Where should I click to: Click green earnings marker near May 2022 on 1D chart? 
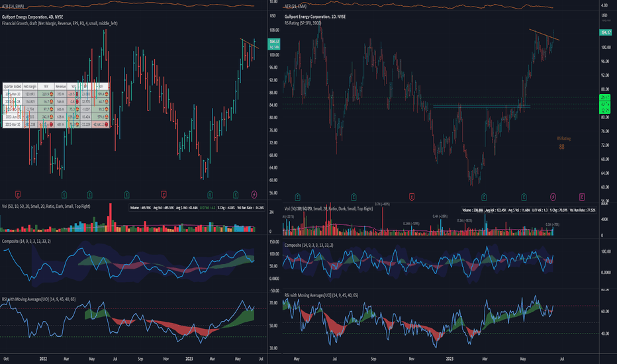tap(297, 197)
